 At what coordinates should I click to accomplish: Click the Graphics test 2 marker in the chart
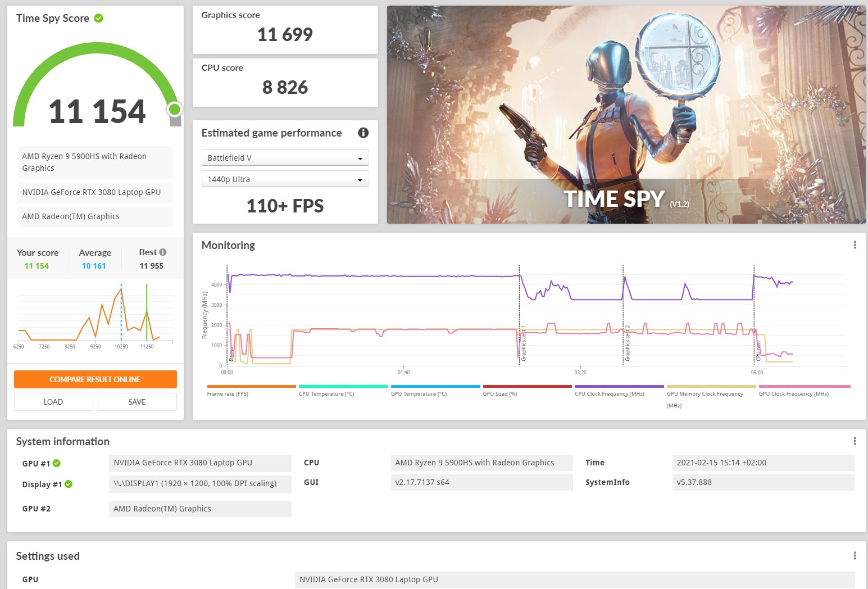click(x=628, y=343)
